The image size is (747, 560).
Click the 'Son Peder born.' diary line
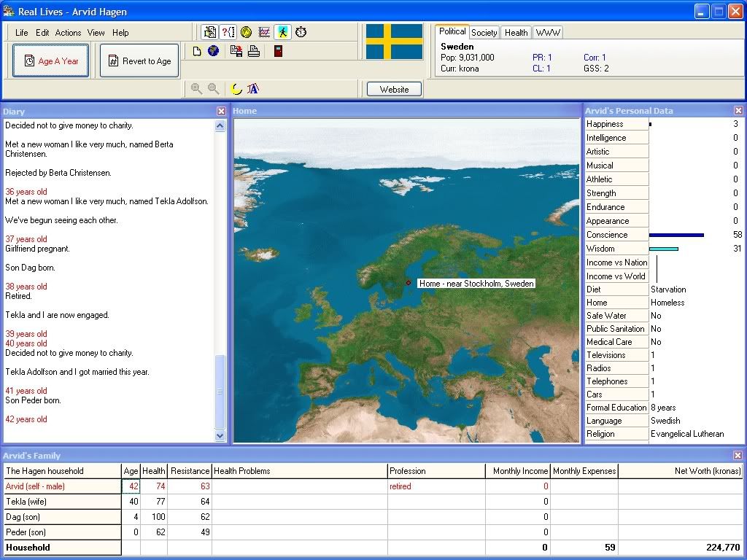[33, 400]
